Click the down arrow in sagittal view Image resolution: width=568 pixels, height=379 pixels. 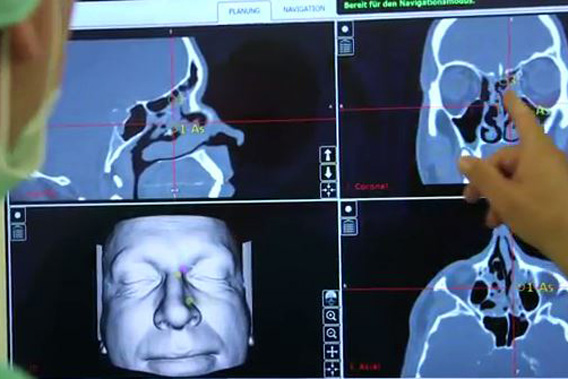(328, 173)
